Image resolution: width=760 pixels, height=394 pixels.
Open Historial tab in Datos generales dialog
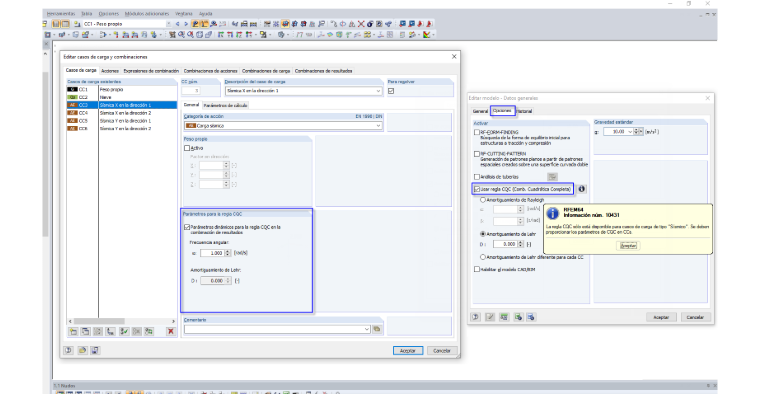coord(524,111)
